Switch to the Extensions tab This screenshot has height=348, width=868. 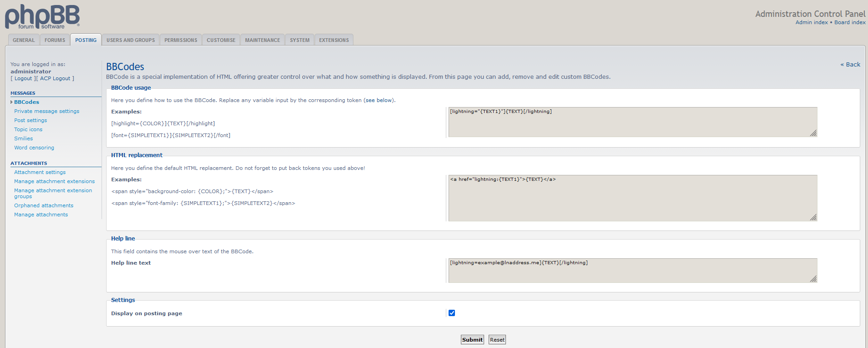334,40
